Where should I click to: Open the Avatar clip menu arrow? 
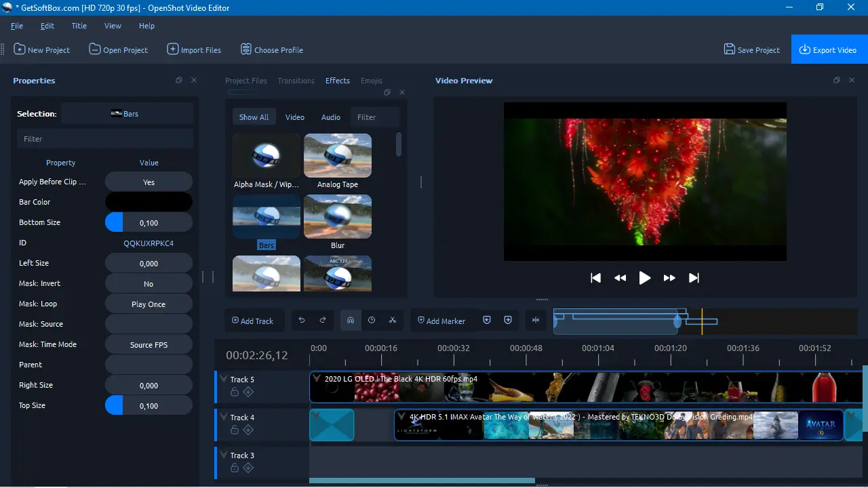pos(402,417)
